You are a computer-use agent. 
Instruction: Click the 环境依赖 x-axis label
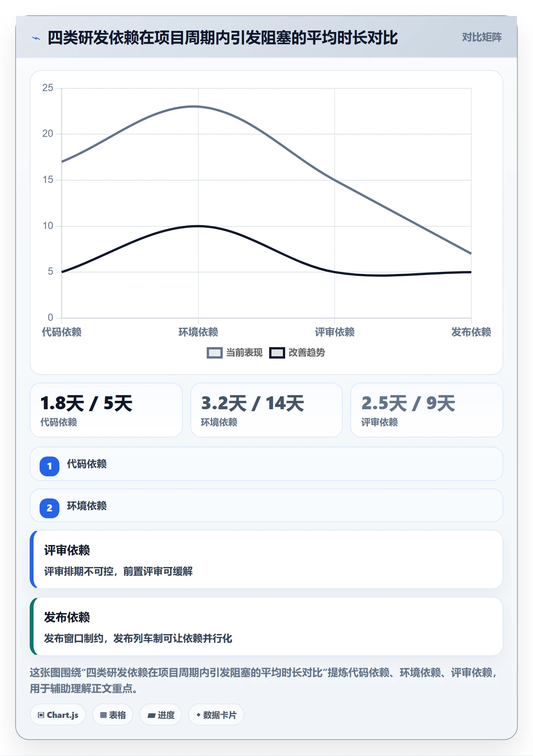pyautogui.click(x=198, y=332)
